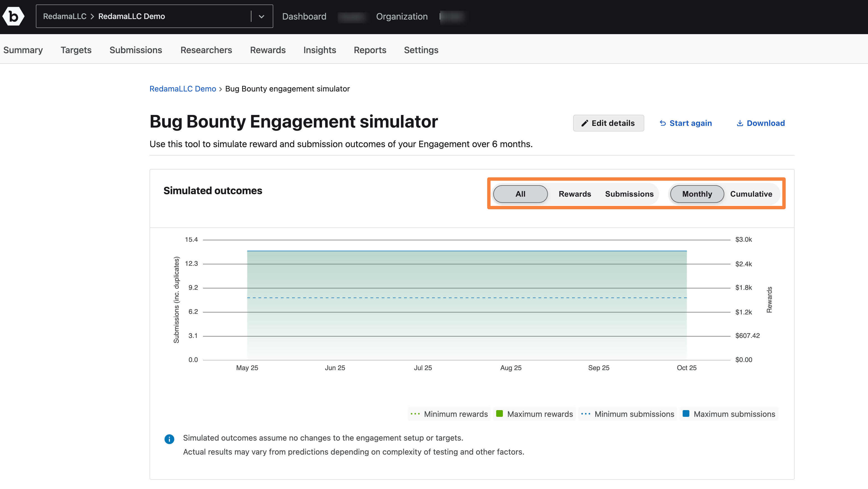Open the RedamaLLC Demo engagement dropdown

(154, 16)
